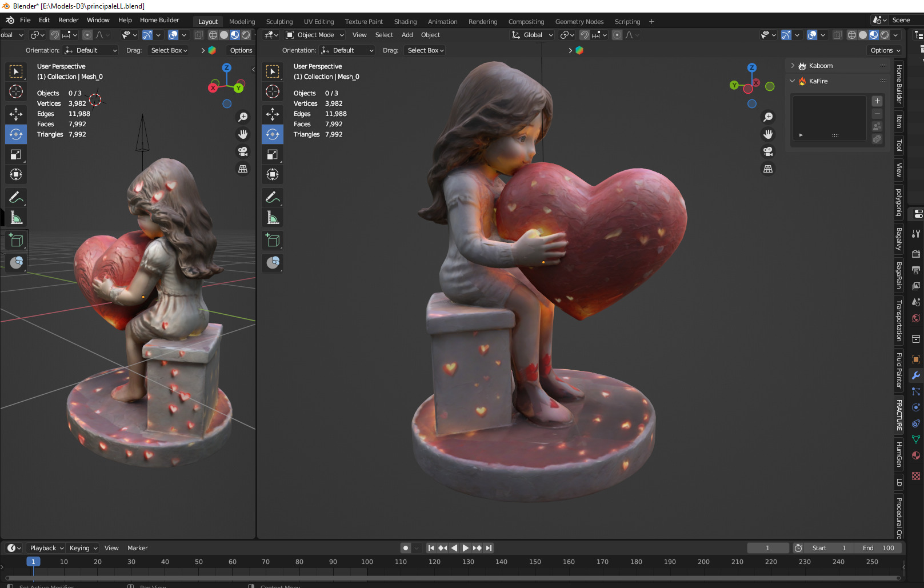Switch perspective/orthographic grid icon in right viewport
Image resolution: width=924 pixels, height=588 pixels.
(x=768, y=169)
